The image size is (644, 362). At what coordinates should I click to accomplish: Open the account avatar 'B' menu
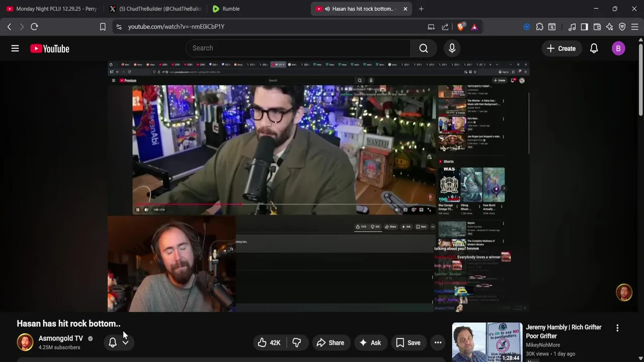618,48
